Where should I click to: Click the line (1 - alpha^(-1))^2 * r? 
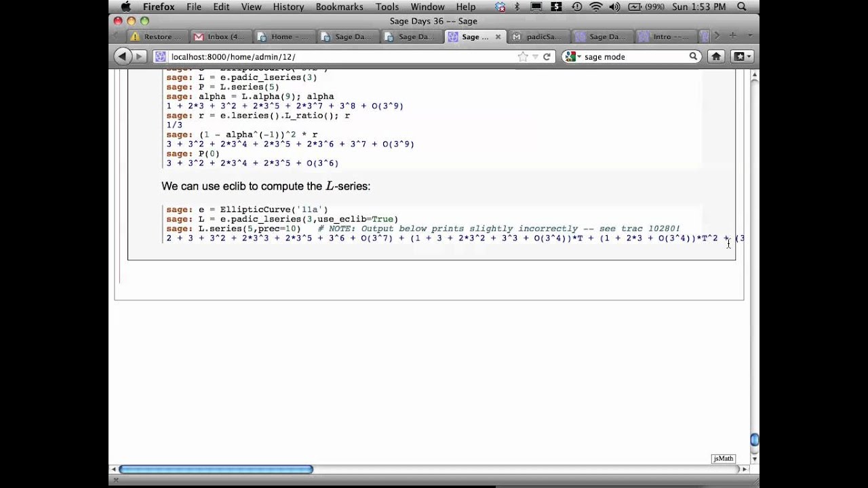tap(241, 134)
